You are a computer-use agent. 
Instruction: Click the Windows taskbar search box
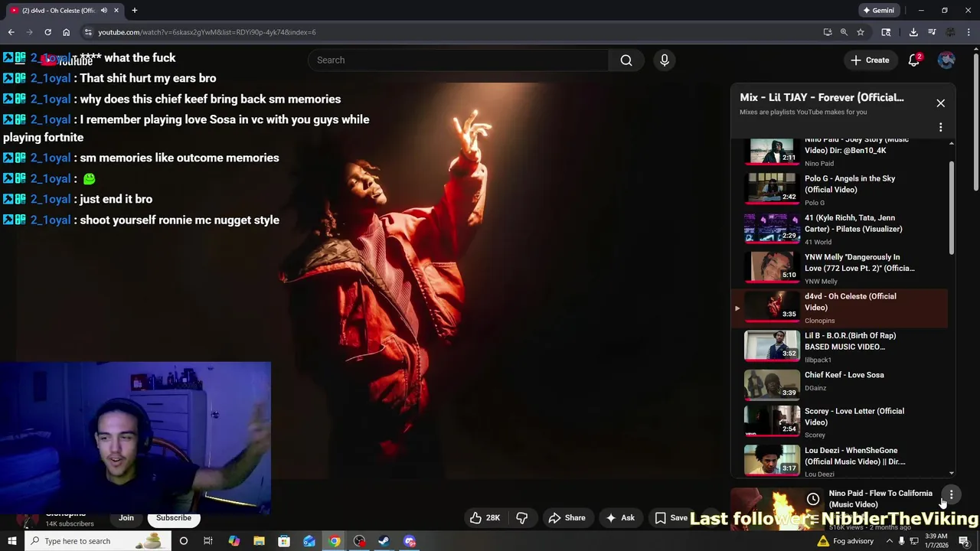[97, 541]
